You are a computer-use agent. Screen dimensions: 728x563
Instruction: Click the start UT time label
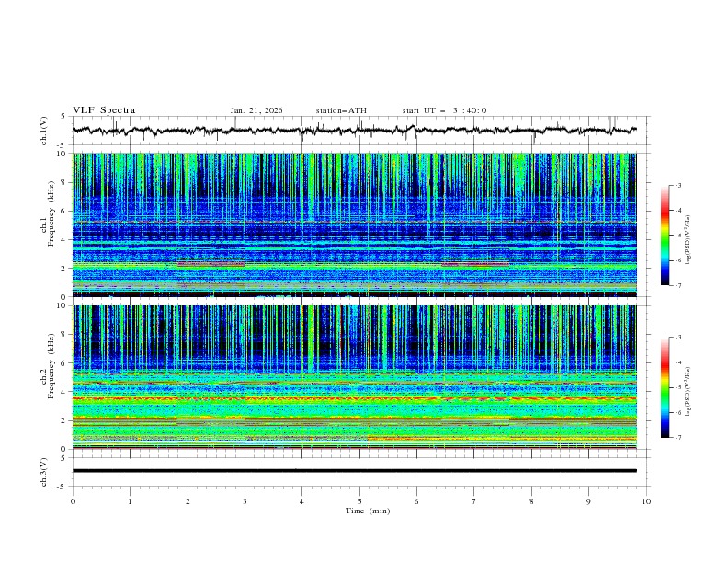(x=444, y=110)
